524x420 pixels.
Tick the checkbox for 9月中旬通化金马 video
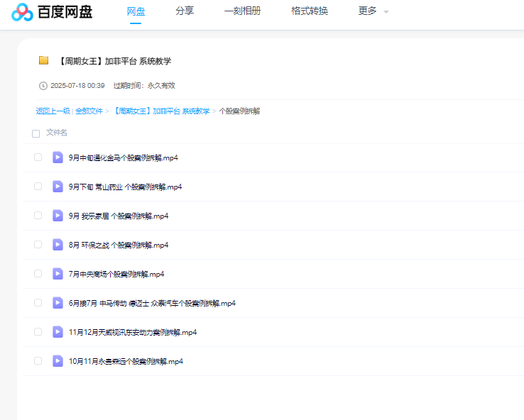click(x=38, y=157)
